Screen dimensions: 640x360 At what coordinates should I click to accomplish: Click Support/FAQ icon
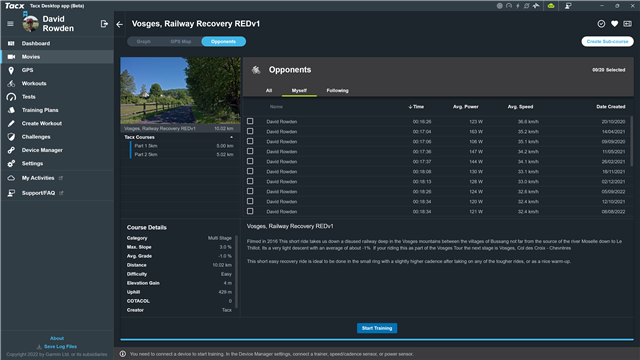[x=11, y=193]
